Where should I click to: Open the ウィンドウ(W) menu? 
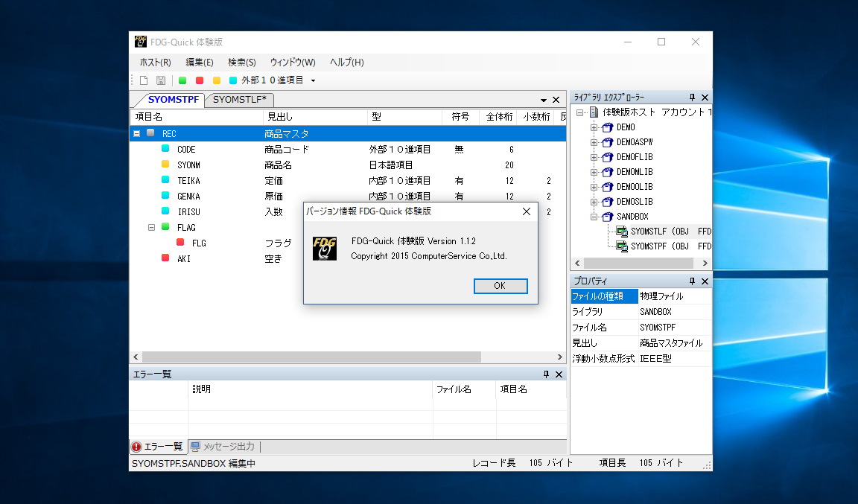[x=293, y=63]
